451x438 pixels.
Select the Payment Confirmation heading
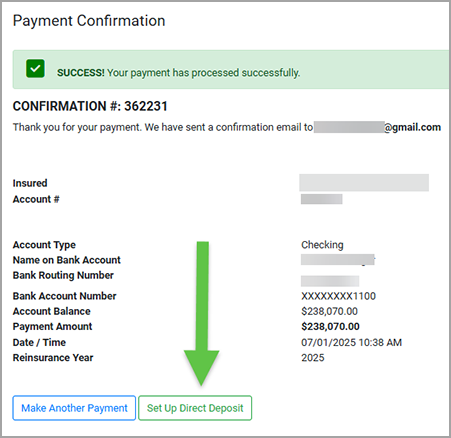[x=89, y=21]
